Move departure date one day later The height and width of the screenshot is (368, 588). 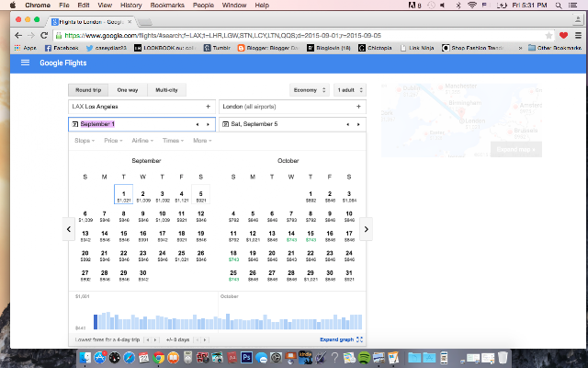(x=209, y=124)
